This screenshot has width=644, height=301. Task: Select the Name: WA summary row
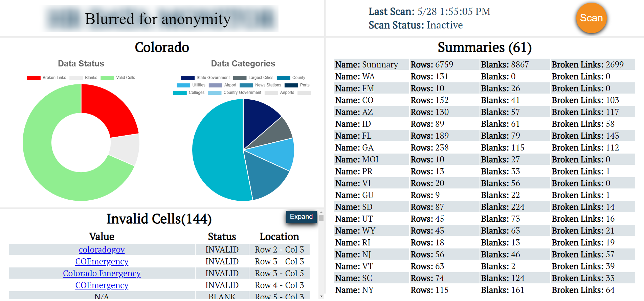pos(484,77)
